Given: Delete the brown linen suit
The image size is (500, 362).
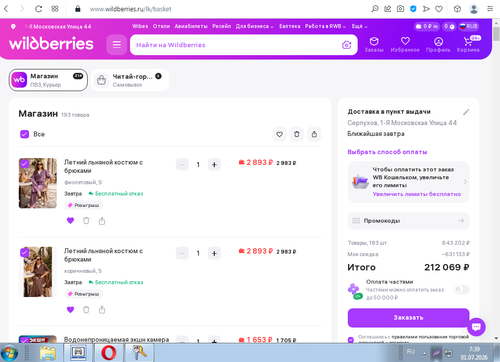Looking at the screenshot, I should [86, 310].
